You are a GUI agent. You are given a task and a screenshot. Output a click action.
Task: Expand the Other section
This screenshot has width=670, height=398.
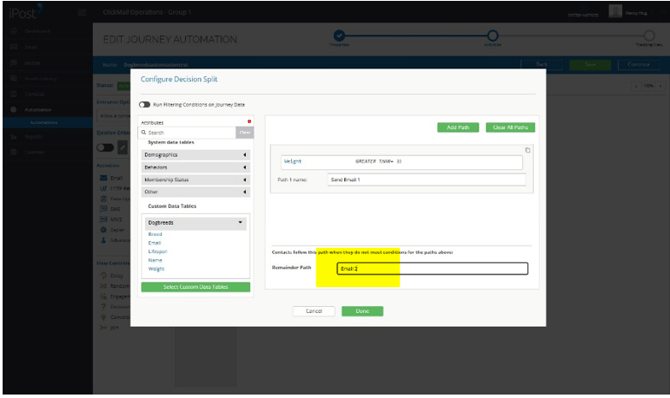coord(196,192)
